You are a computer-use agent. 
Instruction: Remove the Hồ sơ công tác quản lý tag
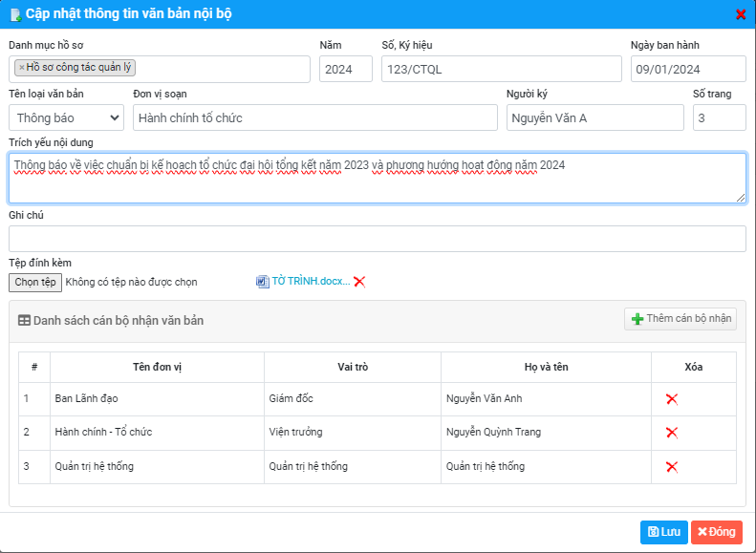tap(22, 68)
